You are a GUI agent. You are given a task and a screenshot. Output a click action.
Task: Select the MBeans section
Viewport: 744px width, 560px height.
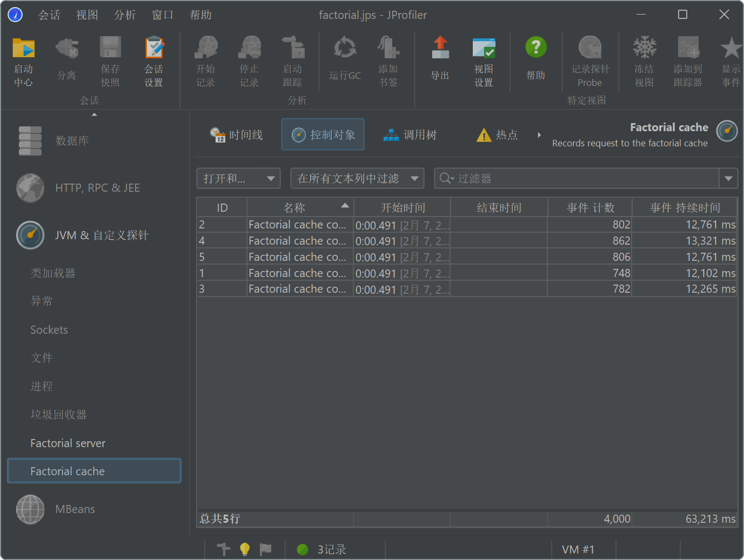pos(56,509)
